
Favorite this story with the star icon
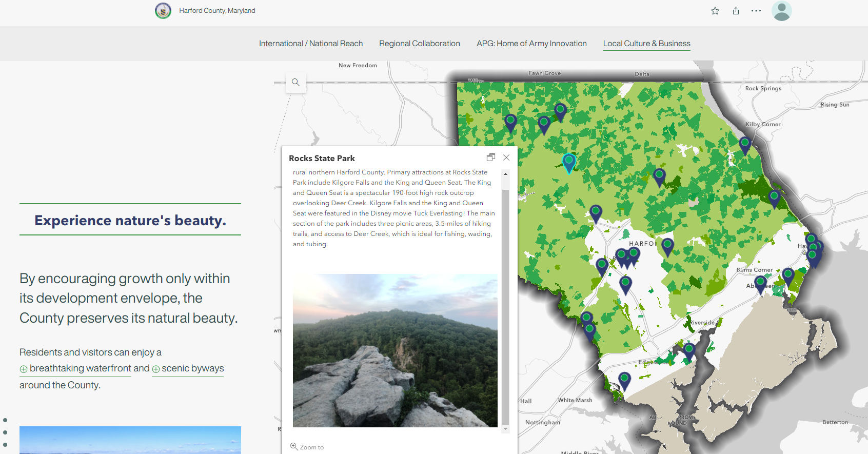pyautogui.click(x=715, y=11)
